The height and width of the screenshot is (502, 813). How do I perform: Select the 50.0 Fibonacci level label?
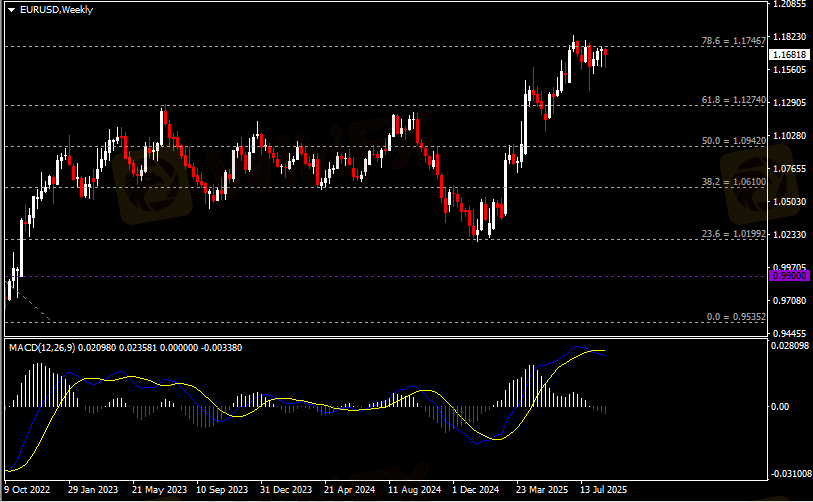point(734,142)
